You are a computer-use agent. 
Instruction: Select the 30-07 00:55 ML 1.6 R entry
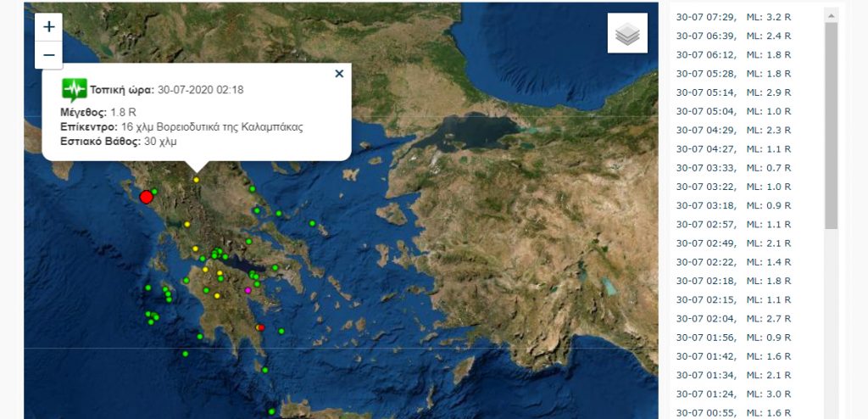733,411
